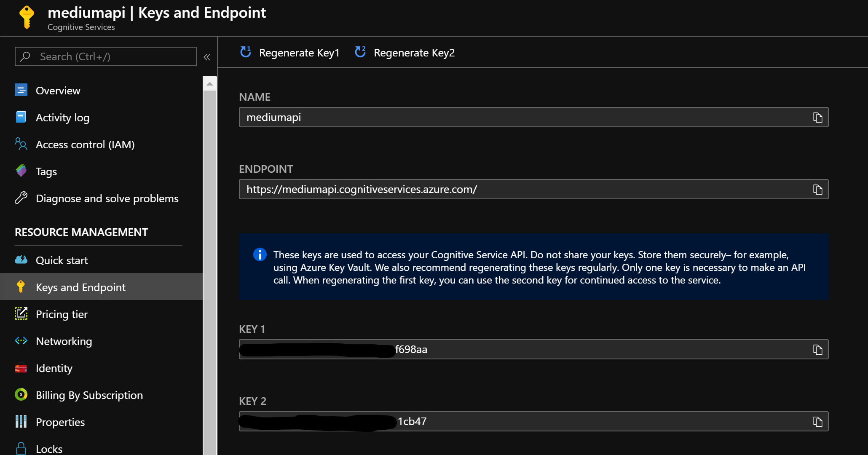Screen dimensions: 868x455
Task: Click the key icon beside Keys and Endpoint
Action: coord(21,287)
